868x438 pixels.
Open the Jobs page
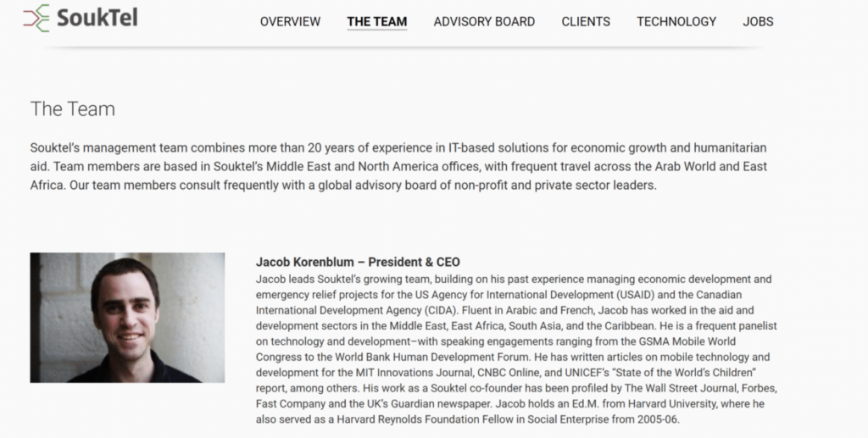pyautogui.click(x=758, y=21)
